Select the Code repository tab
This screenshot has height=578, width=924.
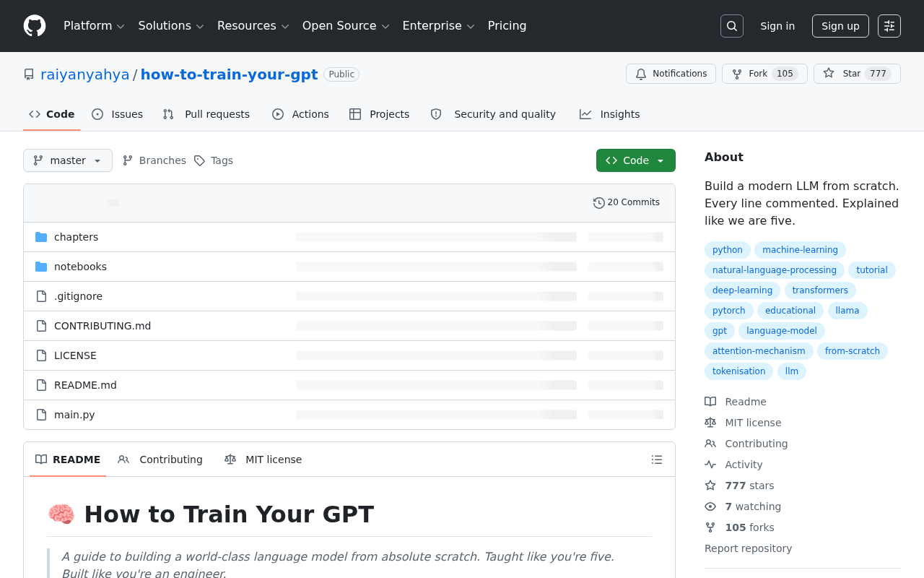(52, 114)
